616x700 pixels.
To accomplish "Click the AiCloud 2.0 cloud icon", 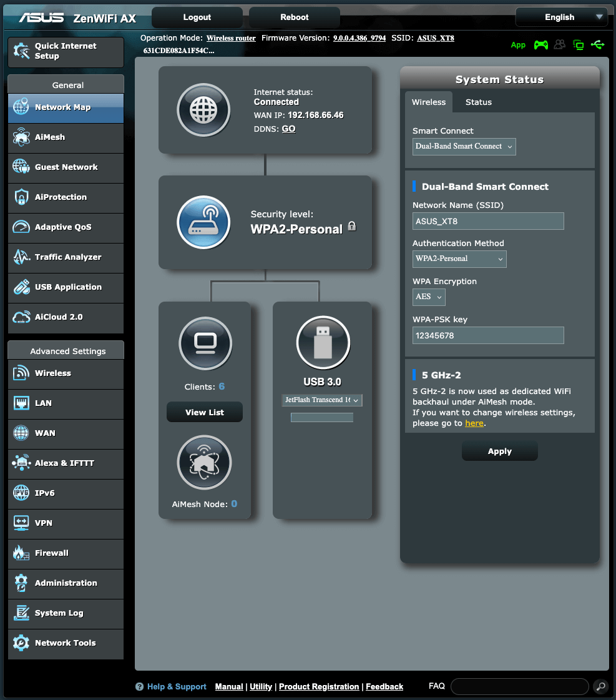I will click(21, 317).
